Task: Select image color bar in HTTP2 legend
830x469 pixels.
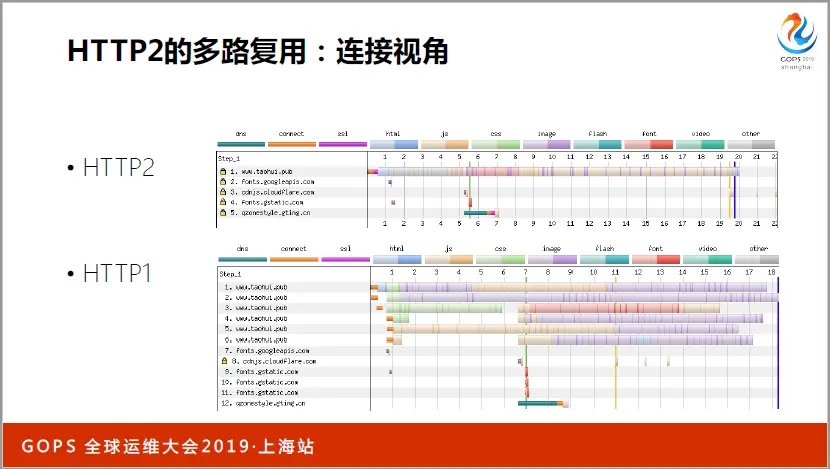Action: [547, 145]
